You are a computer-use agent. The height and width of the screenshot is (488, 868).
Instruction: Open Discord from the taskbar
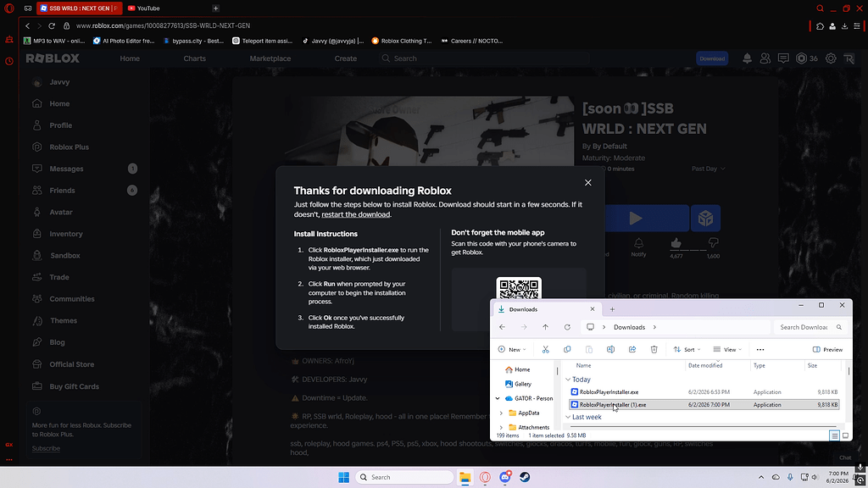pos(505,477)
